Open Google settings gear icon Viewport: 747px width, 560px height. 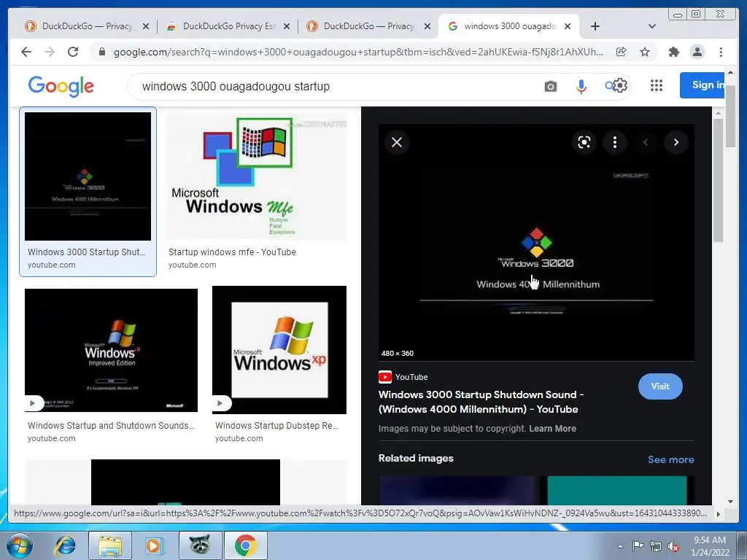click(x=620, y=86)
